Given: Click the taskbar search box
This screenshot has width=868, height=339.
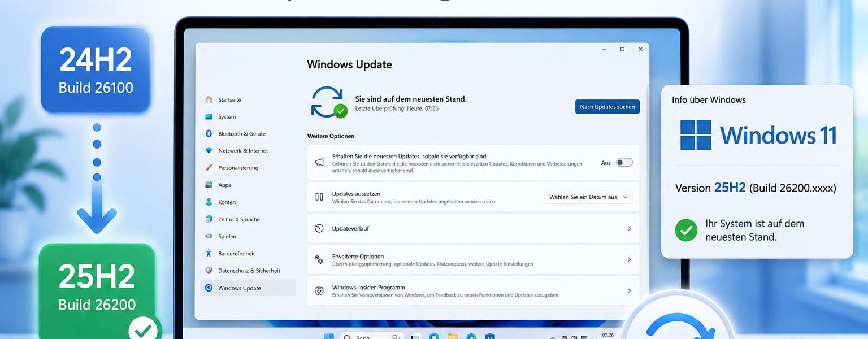Looking at the screenshot, I should (x=372, y=336).
